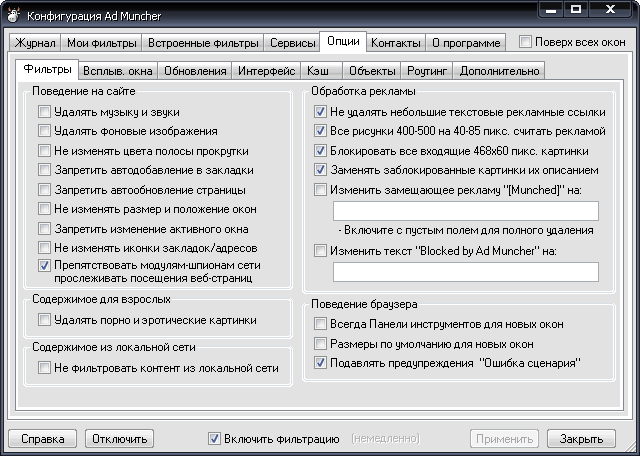The height and width of the screenshot is (456, 640).
Task: Check Изменить замещающее рекламу [Munched]
Action: [x=320, y=189]
